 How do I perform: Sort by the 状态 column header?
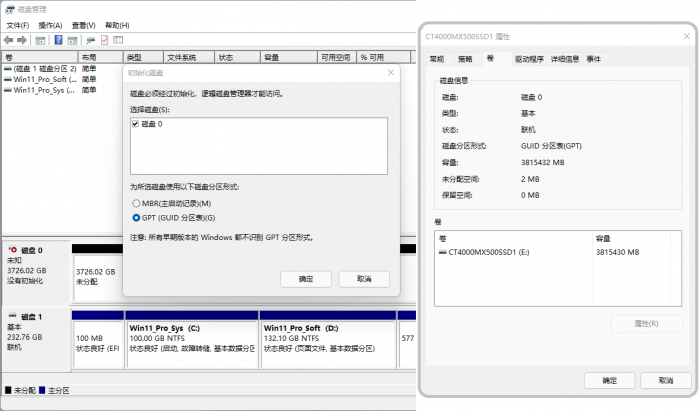238,58
